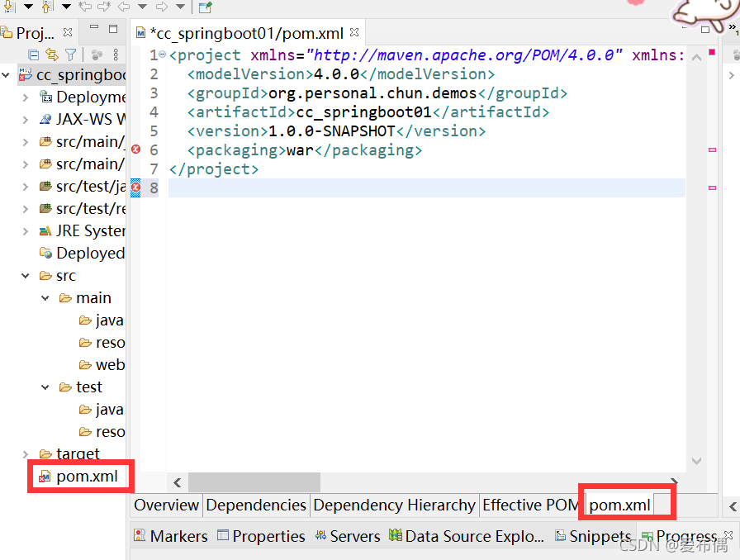Open the Project Explorer view menu icon
The image size is (740, 560).
tap(116, 55)
